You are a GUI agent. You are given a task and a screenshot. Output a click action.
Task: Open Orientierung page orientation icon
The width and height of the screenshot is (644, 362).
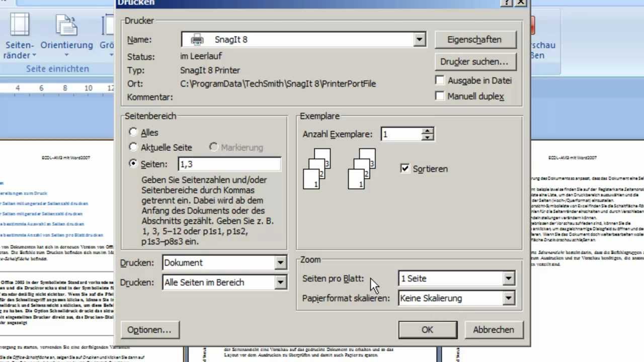coord(66,25)
